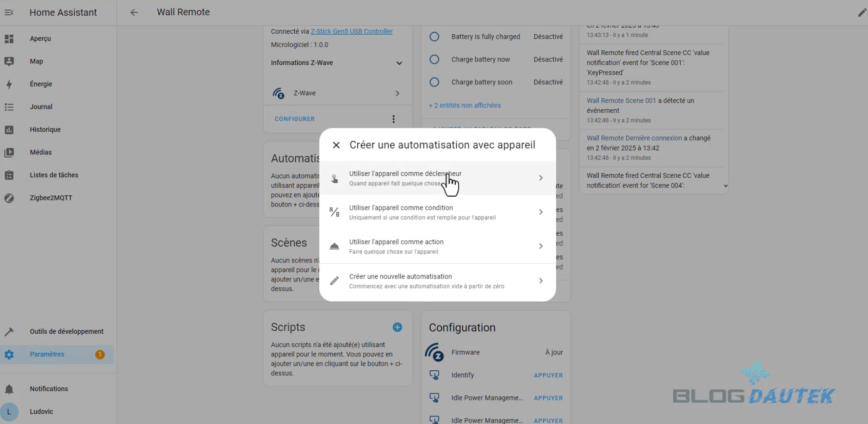
Task: Add a script with plus icon
Action: (x=397, y=327)
